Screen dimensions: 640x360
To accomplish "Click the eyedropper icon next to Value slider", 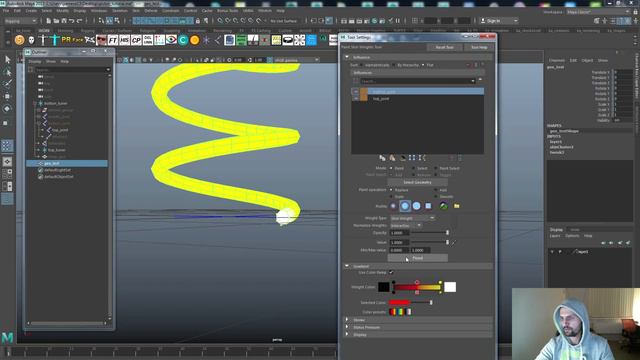I will [x=454, y=242].
